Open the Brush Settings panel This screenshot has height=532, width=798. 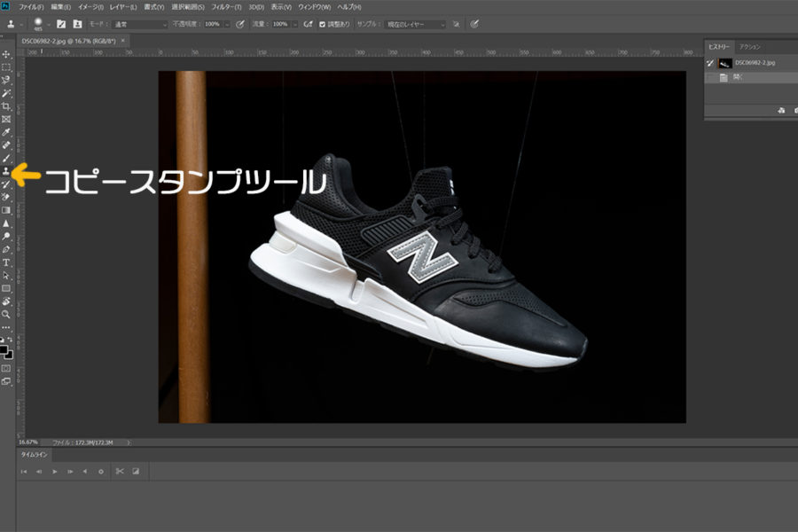tap(61, 24)
